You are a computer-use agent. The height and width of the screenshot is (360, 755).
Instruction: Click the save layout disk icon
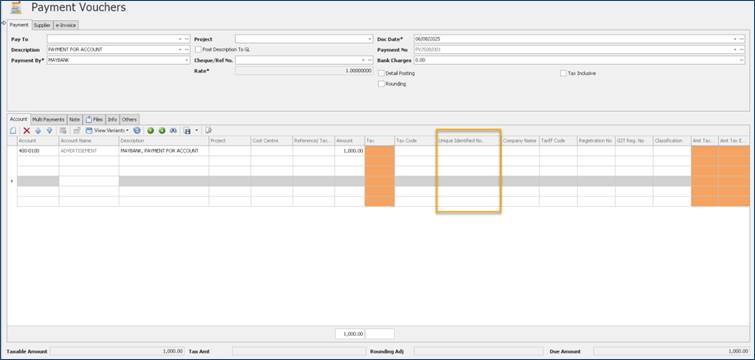point(187,130)
